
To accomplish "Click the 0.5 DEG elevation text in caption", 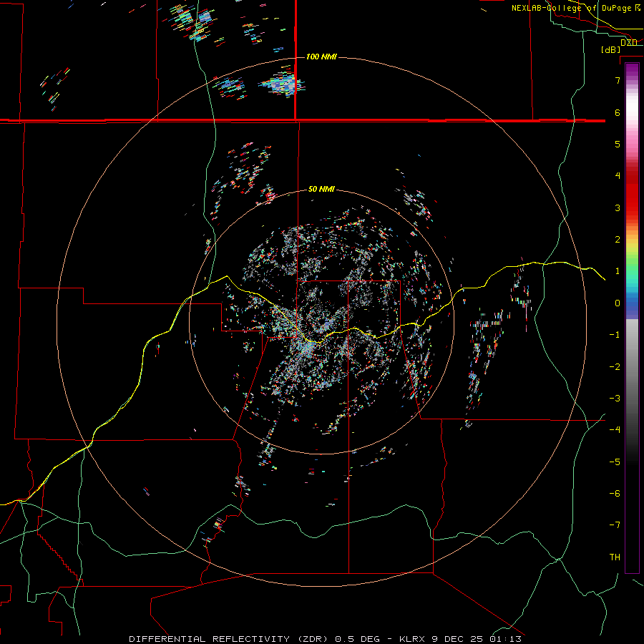I will (x=357, y=639).
